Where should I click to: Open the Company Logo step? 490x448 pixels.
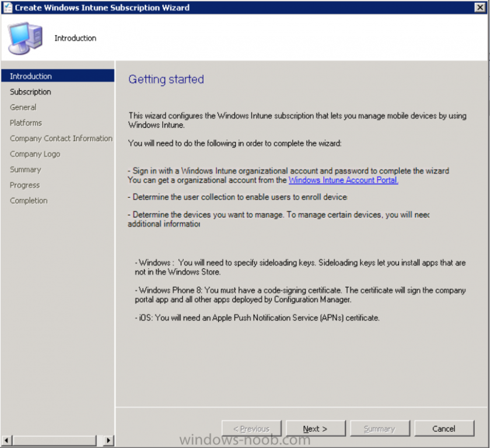click(x=35, y=154)
